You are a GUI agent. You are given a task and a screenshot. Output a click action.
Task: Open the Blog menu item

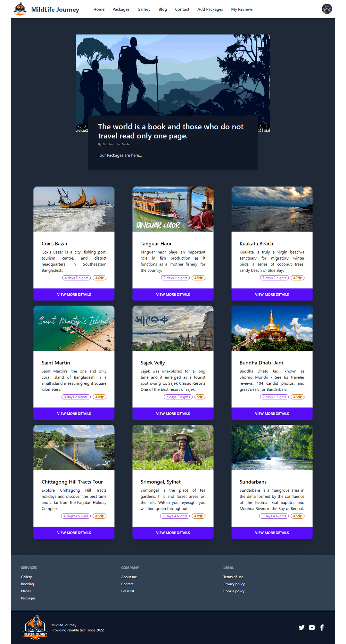[162, 9]
